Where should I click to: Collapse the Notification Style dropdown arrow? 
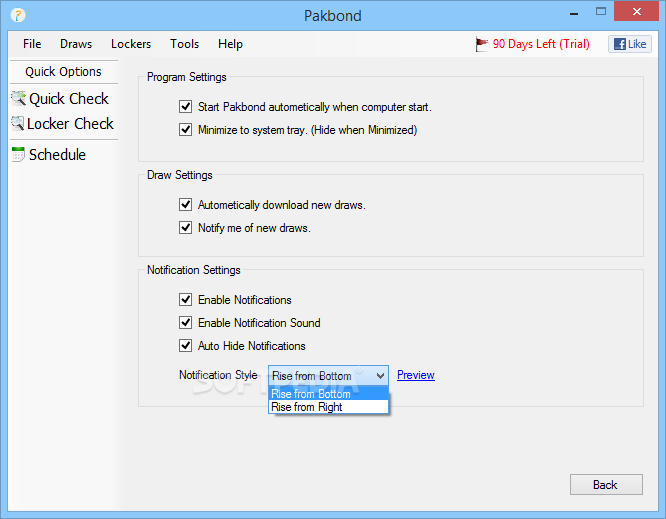pos(380,375)
